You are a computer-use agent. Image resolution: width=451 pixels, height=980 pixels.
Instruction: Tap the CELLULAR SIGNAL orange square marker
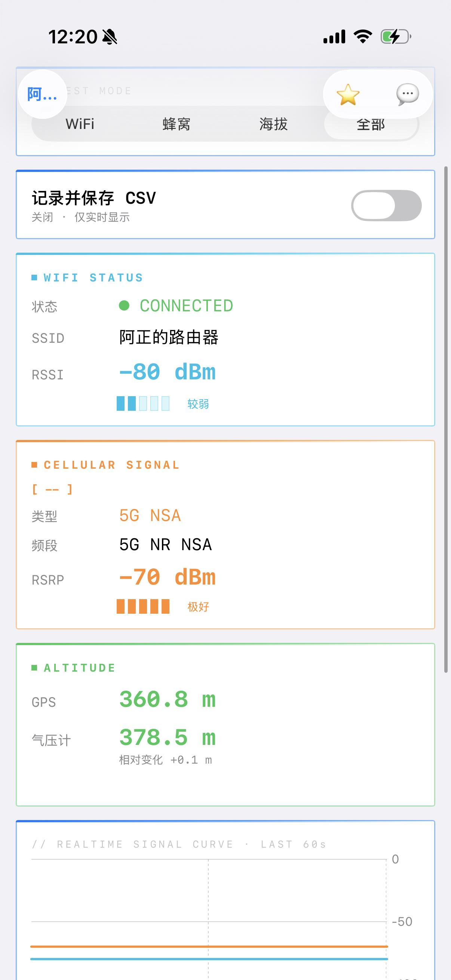tap(34, 464)
